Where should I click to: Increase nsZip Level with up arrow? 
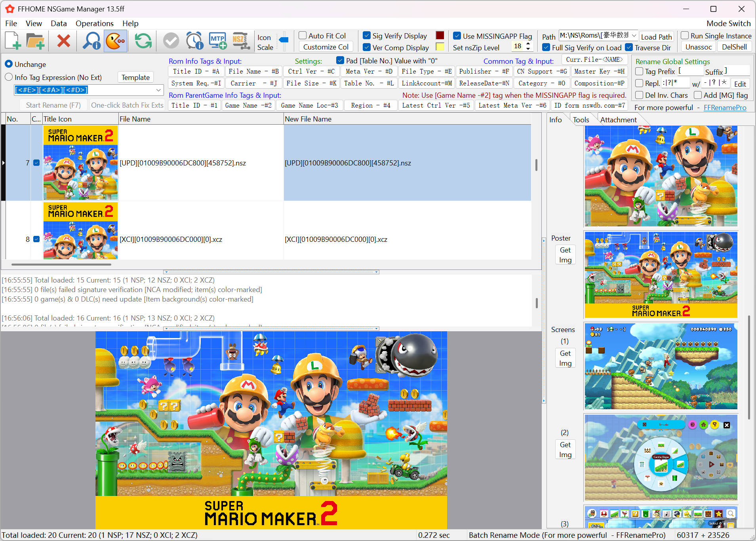coord(528,44)
